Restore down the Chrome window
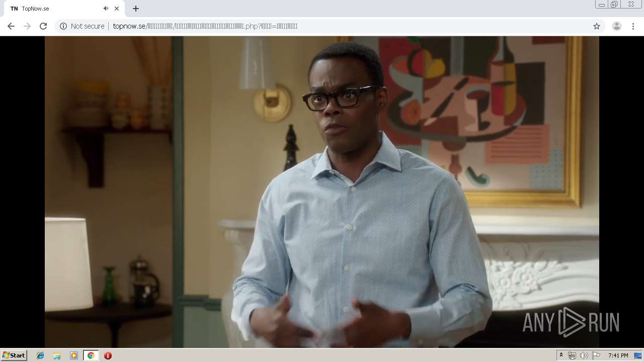The height and width of the screenshot is (362, 644). coord(614,5)
